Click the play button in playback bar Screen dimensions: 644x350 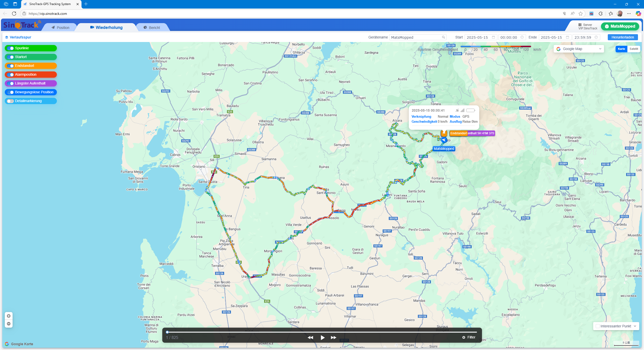point(323,337)
